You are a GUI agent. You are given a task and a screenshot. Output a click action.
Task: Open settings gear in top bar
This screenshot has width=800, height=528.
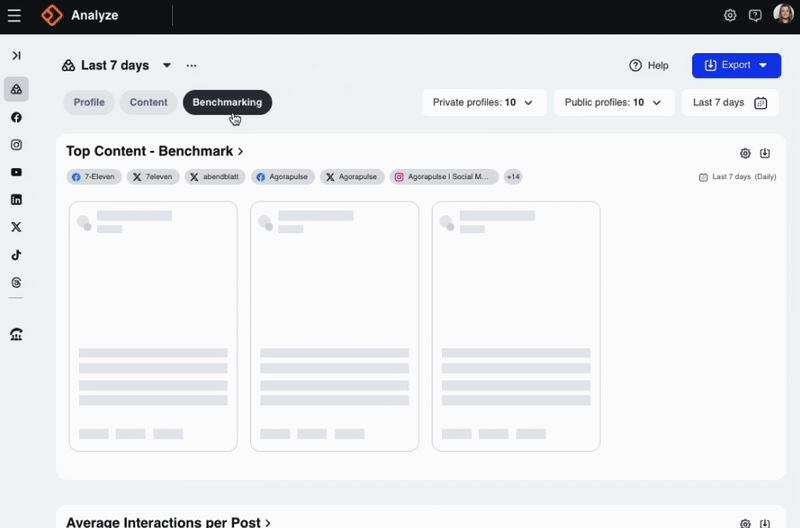click(730, 15)
